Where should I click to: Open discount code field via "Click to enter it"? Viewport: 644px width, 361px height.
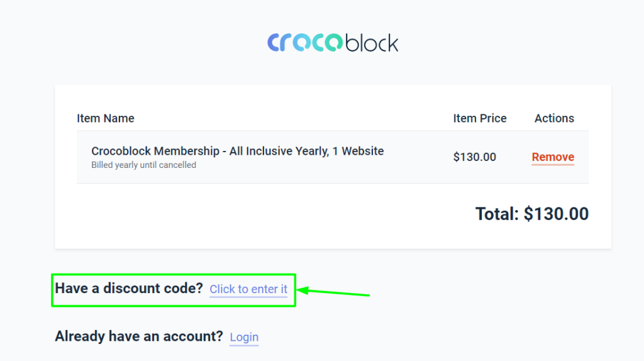248,289
